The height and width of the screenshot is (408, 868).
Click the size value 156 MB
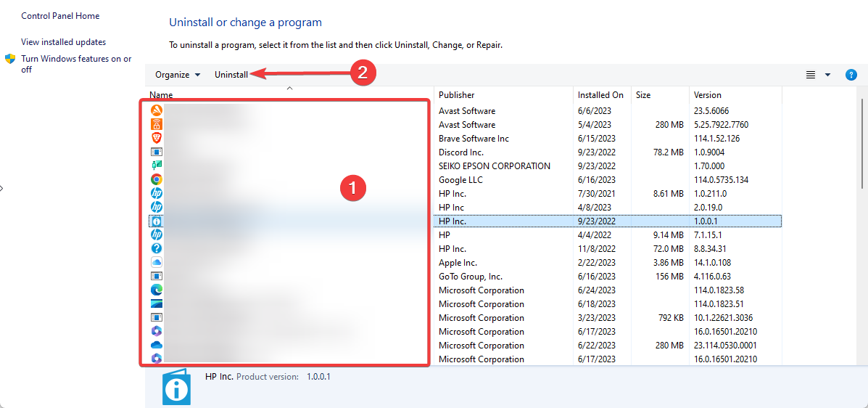671,276
